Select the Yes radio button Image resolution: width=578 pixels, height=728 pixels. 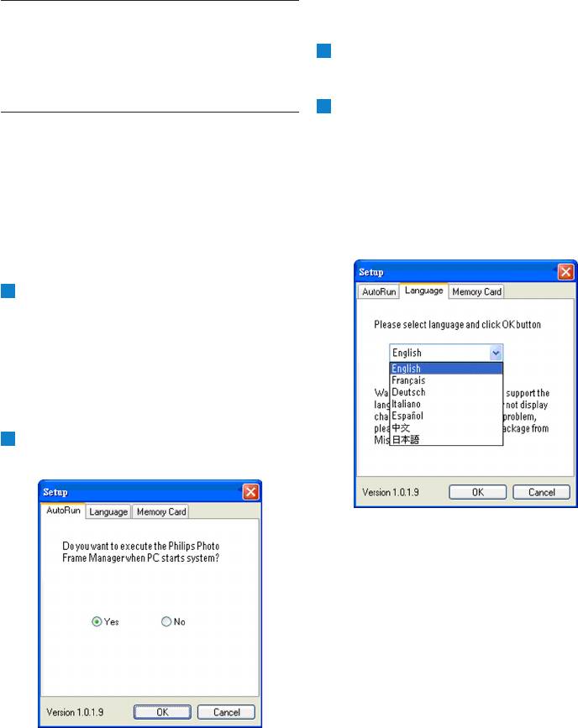tap(97, 622)
